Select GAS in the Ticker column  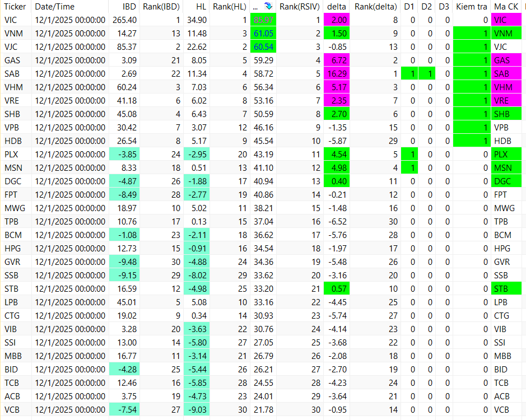coord(12,60)
